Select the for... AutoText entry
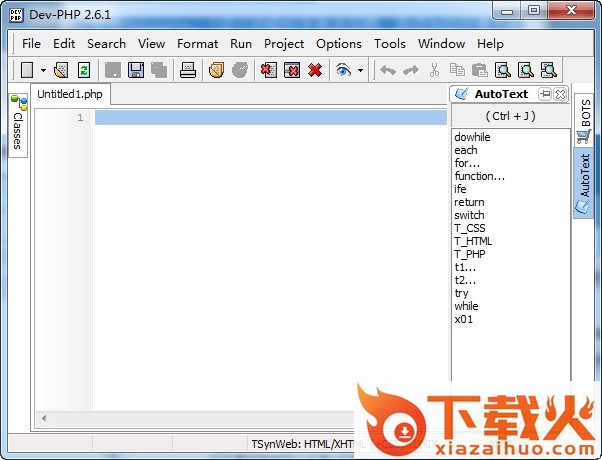 (x=467, y=163)
